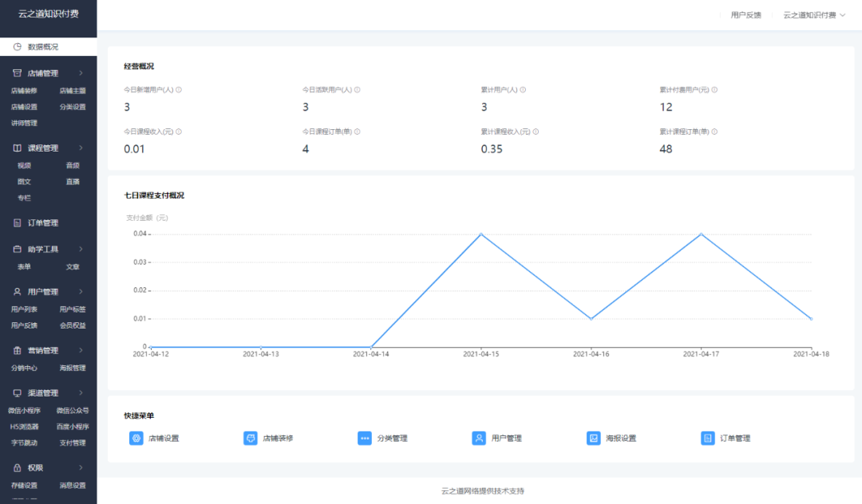Select 视频 under 课程管理
Viewport: 862px width, 504px height.
pos(24,165)
